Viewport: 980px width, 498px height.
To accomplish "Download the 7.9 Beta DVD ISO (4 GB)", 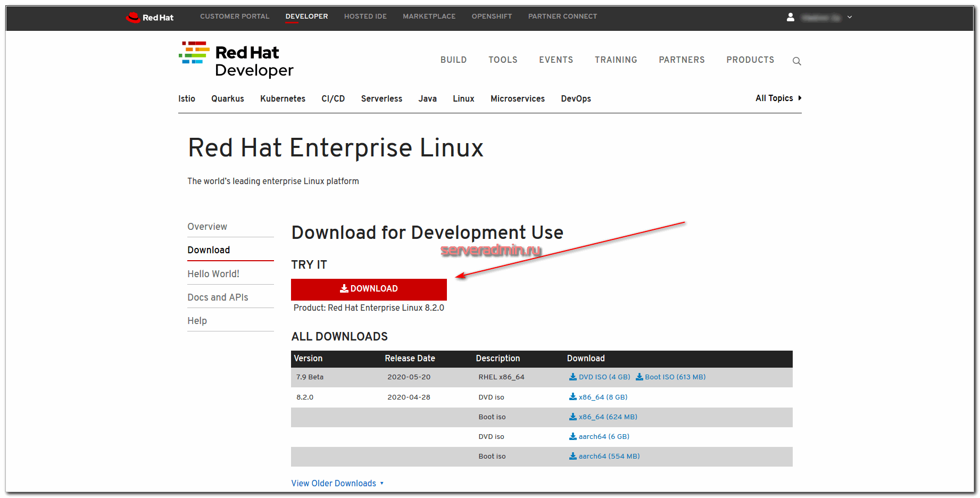I will coord(600,377).
